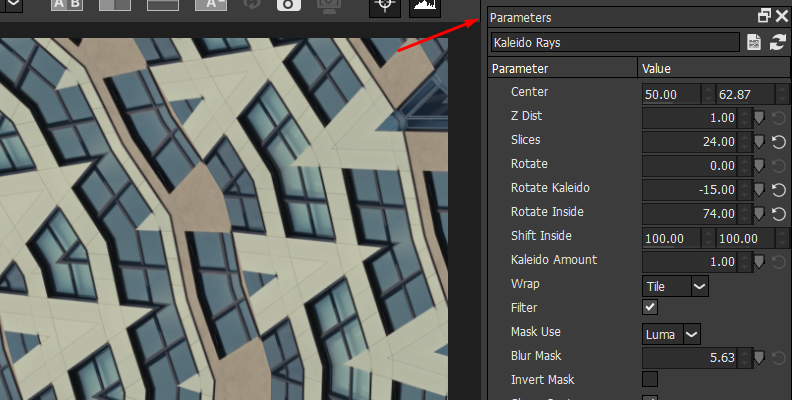Open the Mask Use dropdown set to Luma
Image resolution: width=792 pixels, height=400 pixels.
[x=672, y=334]
